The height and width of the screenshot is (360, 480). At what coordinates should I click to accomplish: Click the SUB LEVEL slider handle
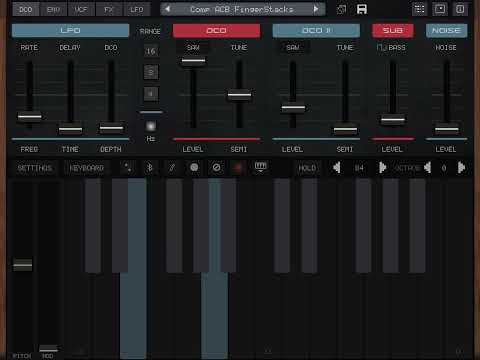pos(393,119)
